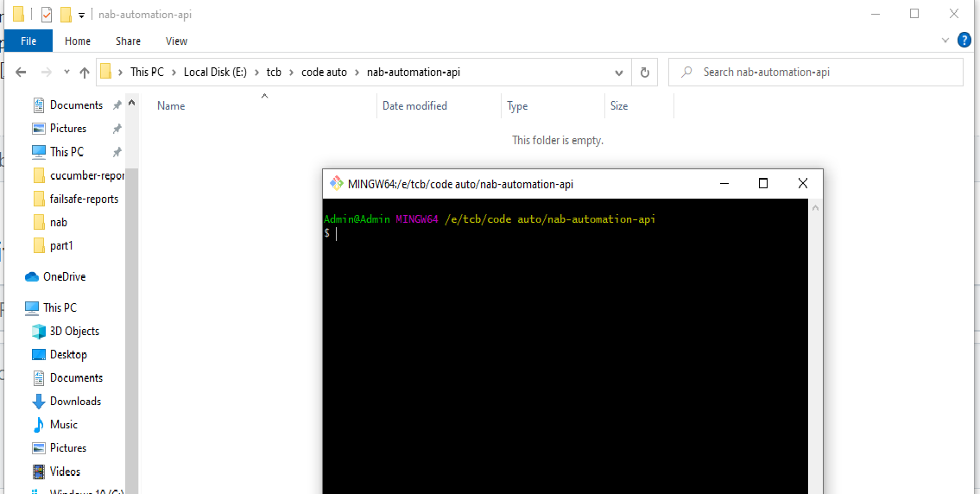Switch to the Home ribbon tab
This screenshot has width=980, height=494.
point(78,41)
